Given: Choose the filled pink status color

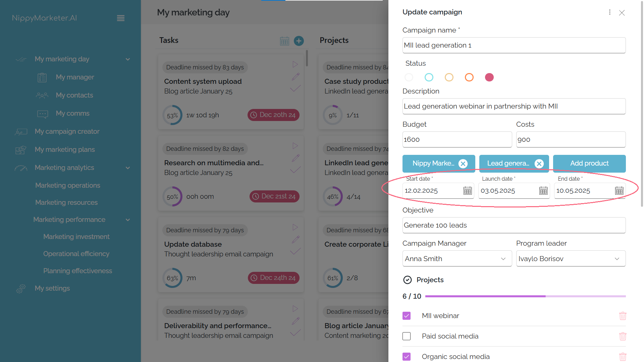Looking at the screenshot, I should click(x=489, y=77).
